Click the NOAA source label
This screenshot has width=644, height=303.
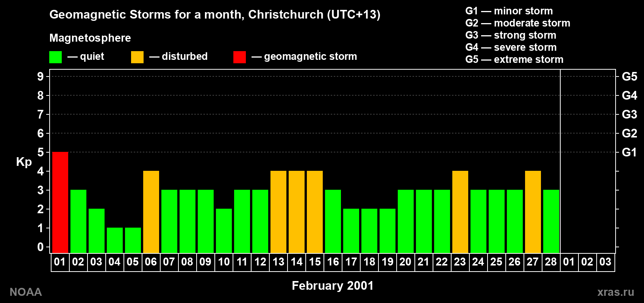(26, 292)
